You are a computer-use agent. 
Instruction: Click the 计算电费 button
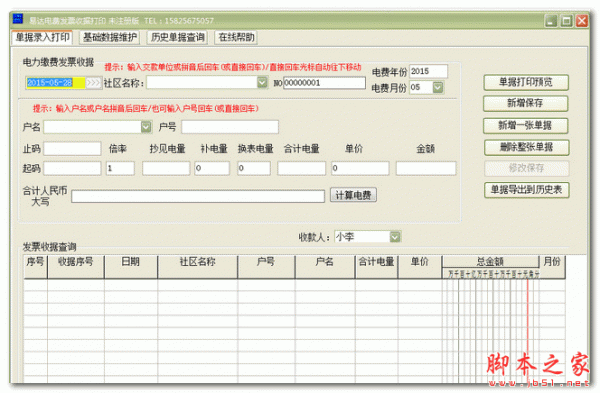coord(353,195)
